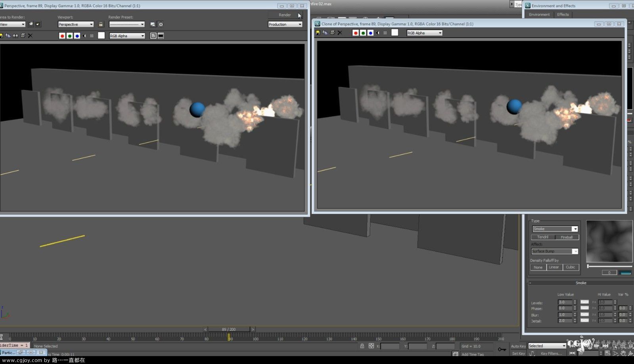Step timeline back with left arrow
The width and height of the screenshot is (634, 364).
tap(205, 330)
